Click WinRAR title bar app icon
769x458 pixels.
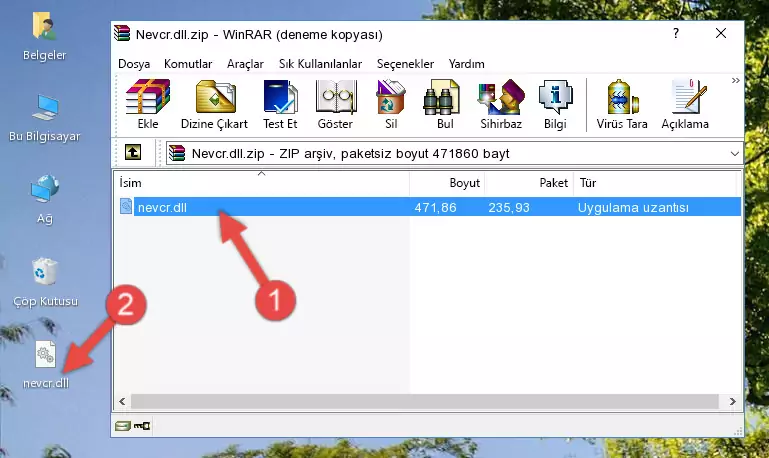[x=122, y=33]
